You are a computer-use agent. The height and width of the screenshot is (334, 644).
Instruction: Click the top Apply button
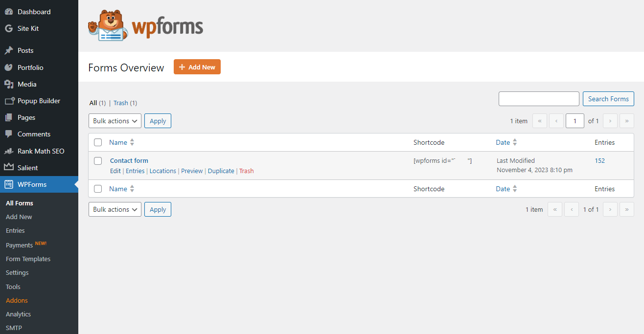pyautogui.click(x=158, y=121)
